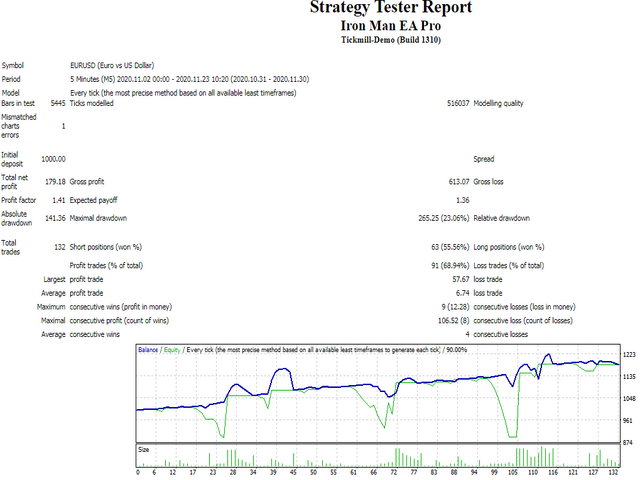Select Profit factor value 1.41
The height and width of the screenshot is (480, 640).
pyautogui.click(x=59, y=200)
